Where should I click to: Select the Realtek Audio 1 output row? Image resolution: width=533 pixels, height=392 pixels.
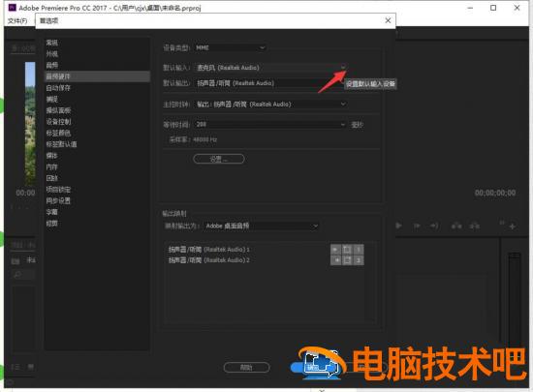(x=209, y=250)
